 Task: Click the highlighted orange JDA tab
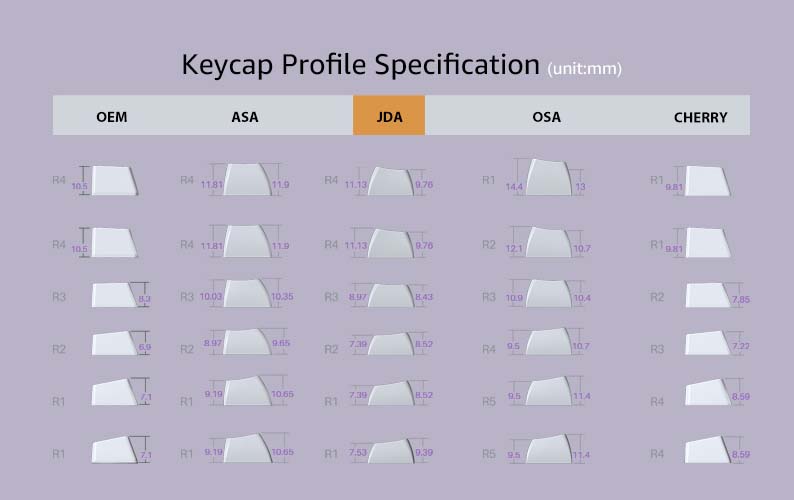point(389,116)
